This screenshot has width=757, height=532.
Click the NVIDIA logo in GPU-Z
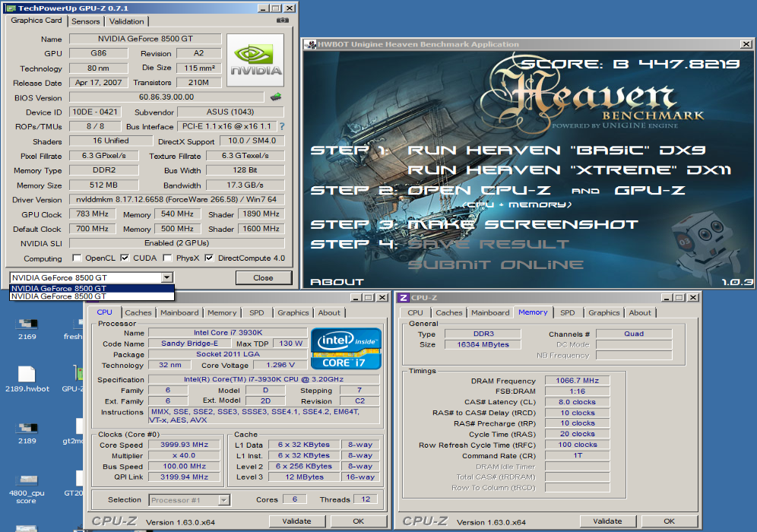point(255,60)
